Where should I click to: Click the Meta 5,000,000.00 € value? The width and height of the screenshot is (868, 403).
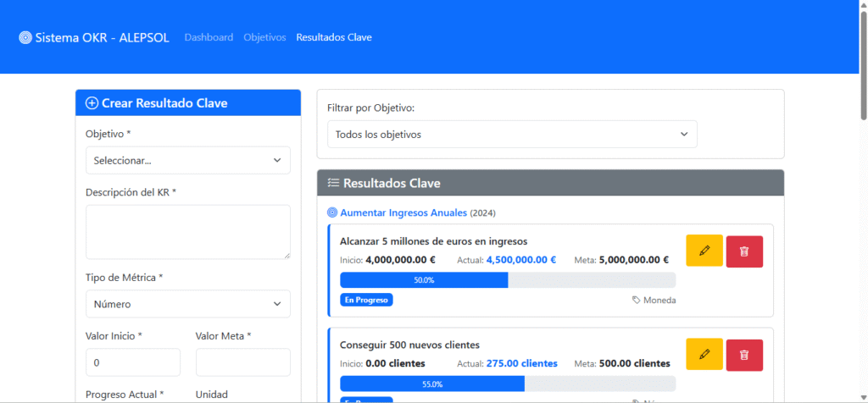click(x=634, y=260)
